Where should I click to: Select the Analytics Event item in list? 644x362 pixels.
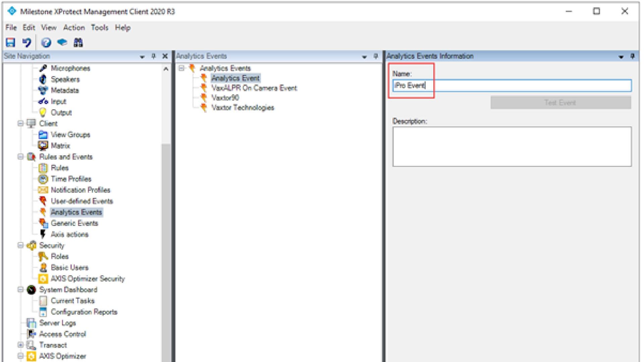[x=235, y=78]
